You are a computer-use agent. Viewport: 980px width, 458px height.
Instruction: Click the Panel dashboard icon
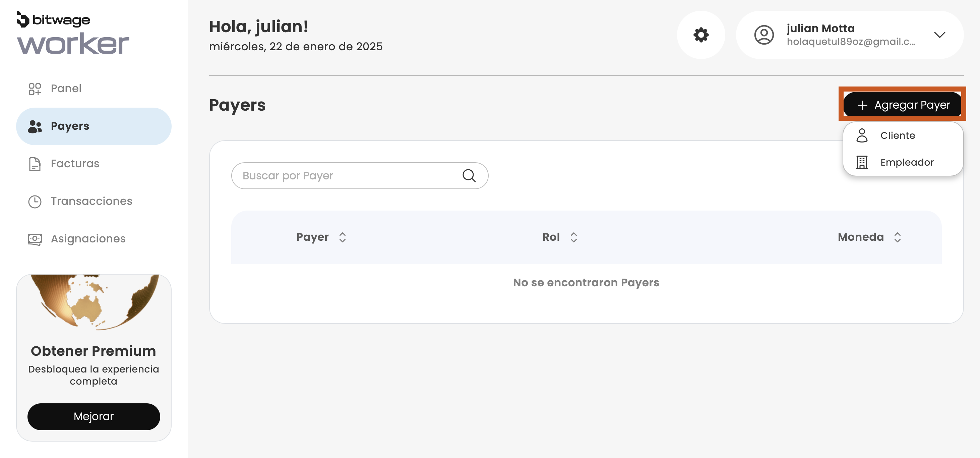[x=35, y=89]
